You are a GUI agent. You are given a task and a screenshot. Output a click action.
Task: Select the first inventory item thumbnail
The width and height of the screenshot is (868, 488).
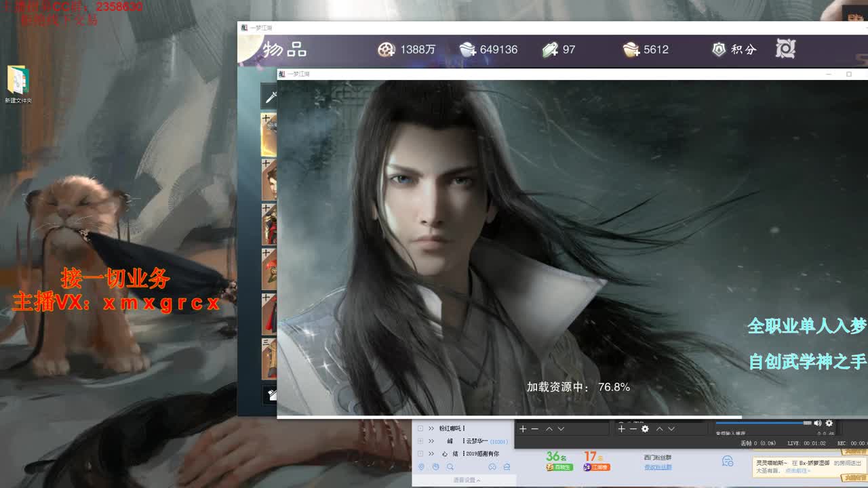tap(269, 135)
